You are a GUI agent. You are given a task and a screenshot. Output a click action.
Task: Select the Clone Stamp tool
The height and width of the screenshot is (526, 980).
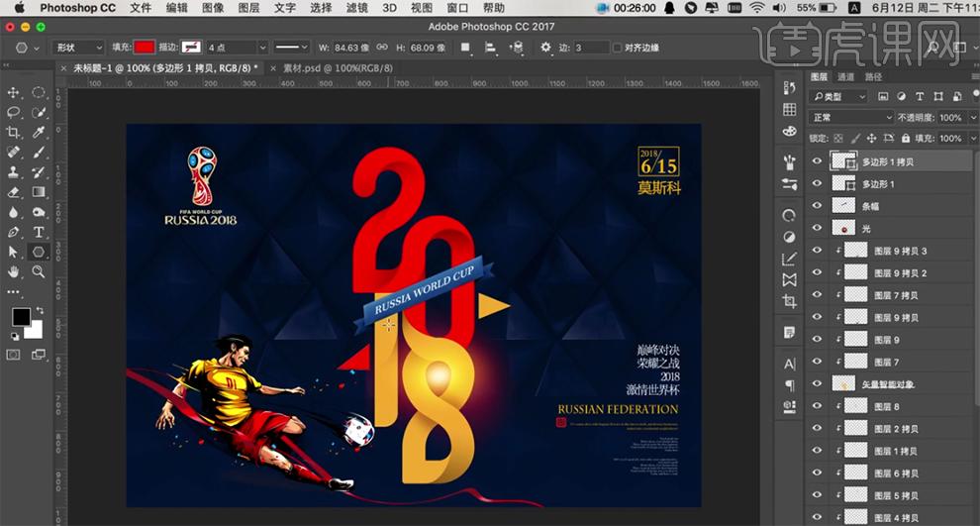13,172
